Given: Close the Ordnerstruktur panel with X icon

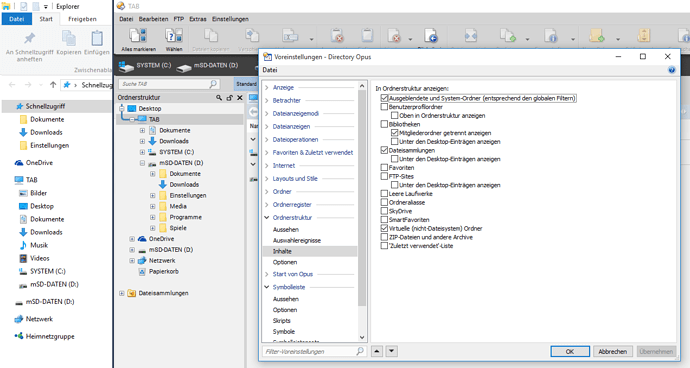Looking at the screenshot, I should tap(240, 98).
